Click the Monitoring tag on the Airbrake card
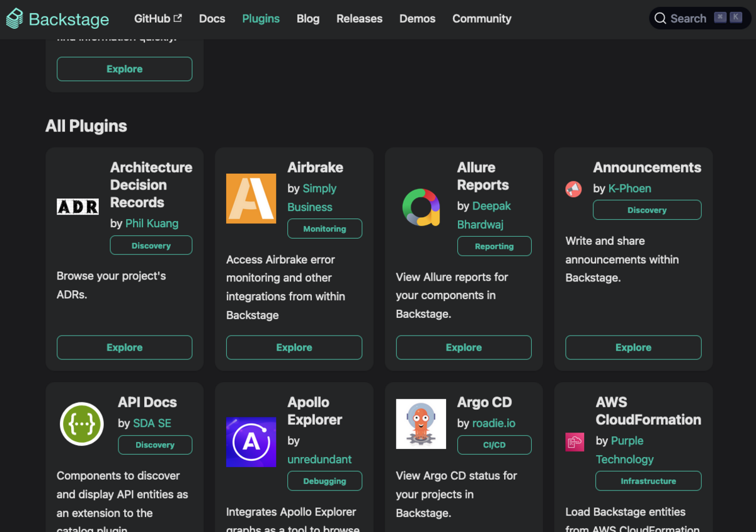756x532 pixels. [x=324, y=229]
